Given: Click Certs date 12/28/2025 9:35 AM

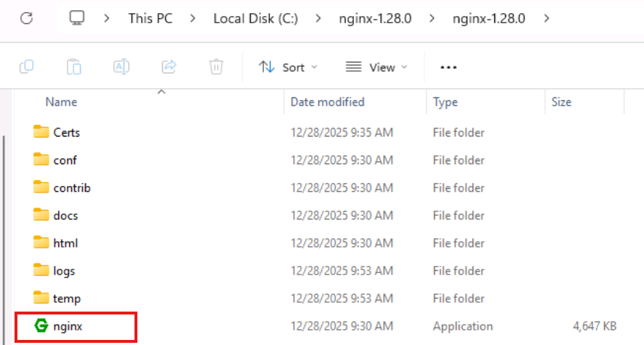Looking at the screenshot, I should point(342,132).
